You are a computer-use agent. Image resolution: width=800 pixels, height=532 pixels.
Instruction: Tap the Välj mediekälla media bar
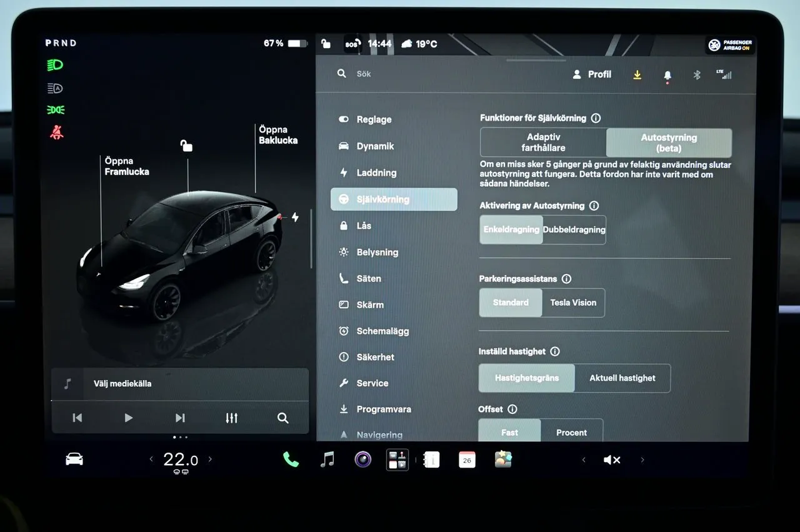[180, 384]
